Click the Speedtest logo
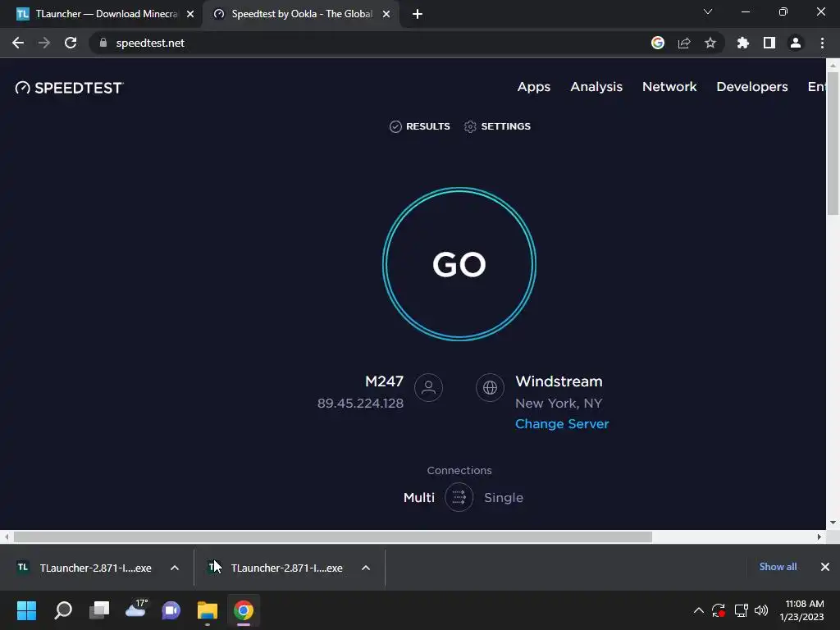840x630 pixels. click(x=69, y=88)
